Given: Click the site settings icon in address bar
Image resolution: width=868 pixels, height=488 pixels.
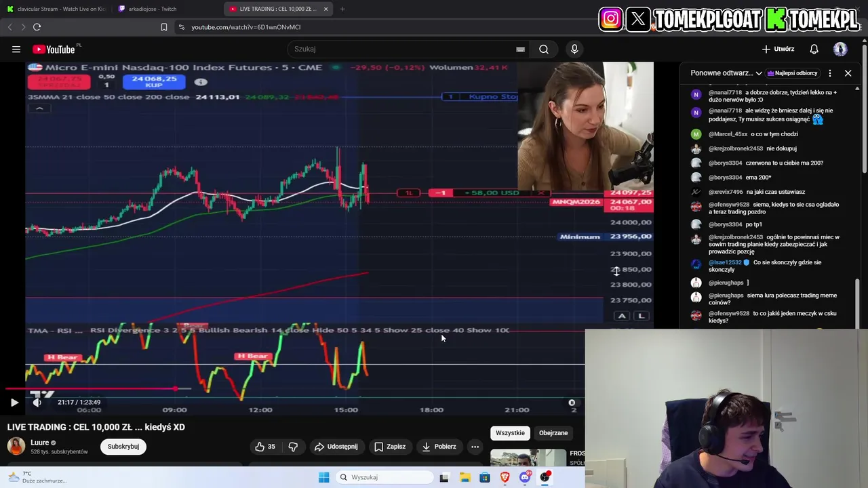Looking at the screenshot, I should pyautogui.click(x=181, y=27).
